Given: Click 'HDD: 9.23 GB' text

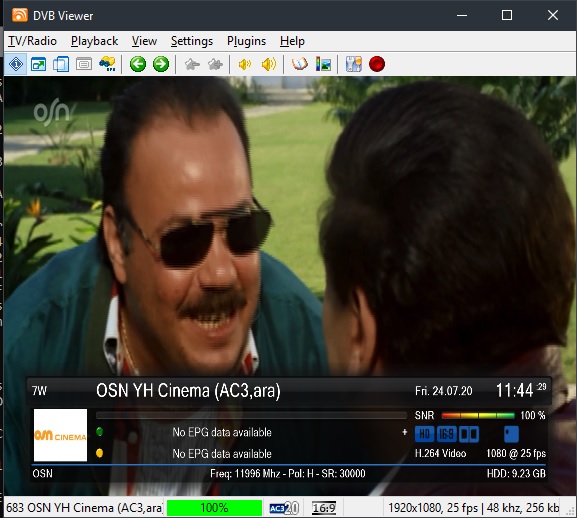Looking at the screenshot, I should tap(516, 473).
